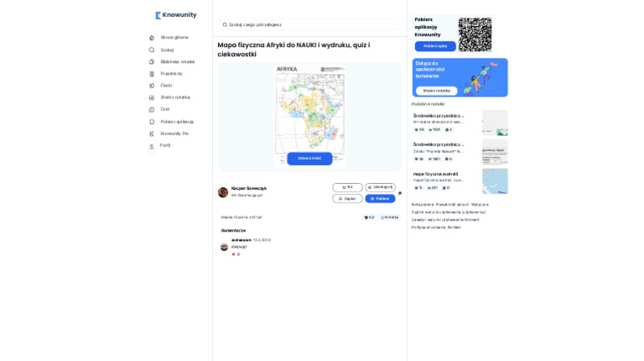This screenshot has height=361, width=644.
Task: Click the Knowunity Pro sidebar icon
Action: (x=152, y=133)
